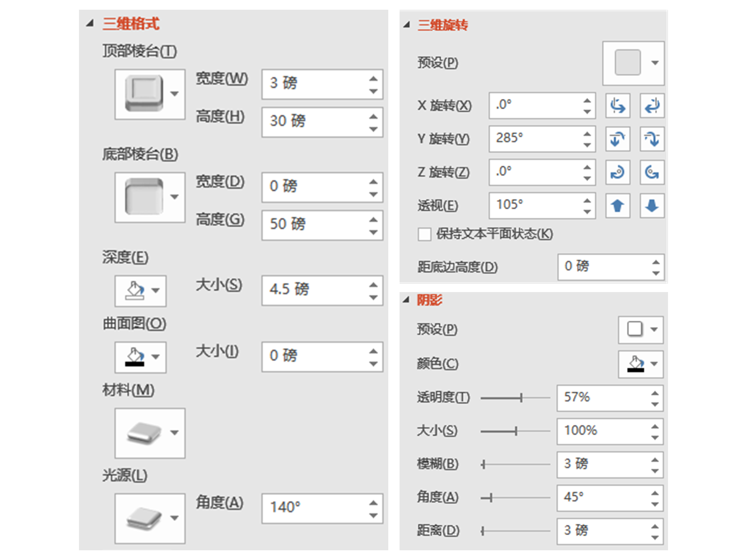
Task: Collapse the 阴影 section header
Action: (406, 300)
